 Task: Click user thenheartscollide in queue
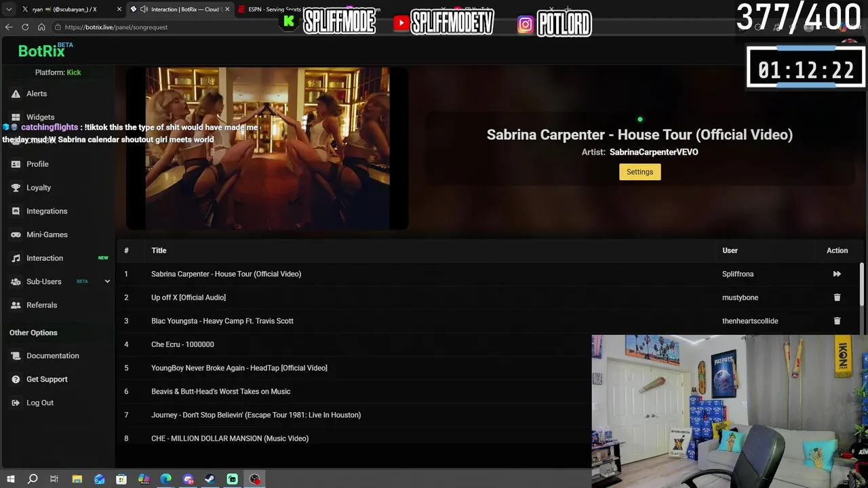[750, 321]
